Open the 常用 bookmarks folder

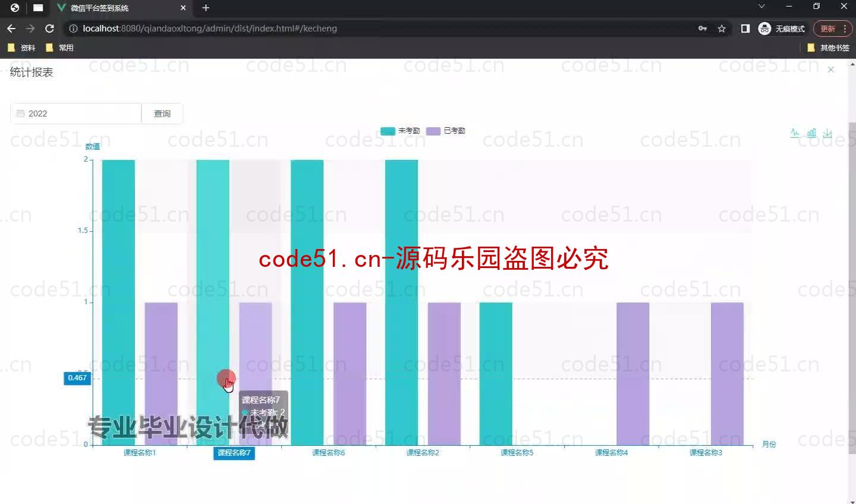59,48
